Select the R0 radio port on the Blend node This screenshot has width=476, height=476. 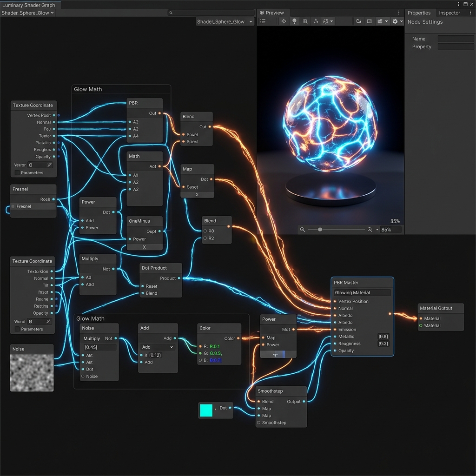click(205, 231)
